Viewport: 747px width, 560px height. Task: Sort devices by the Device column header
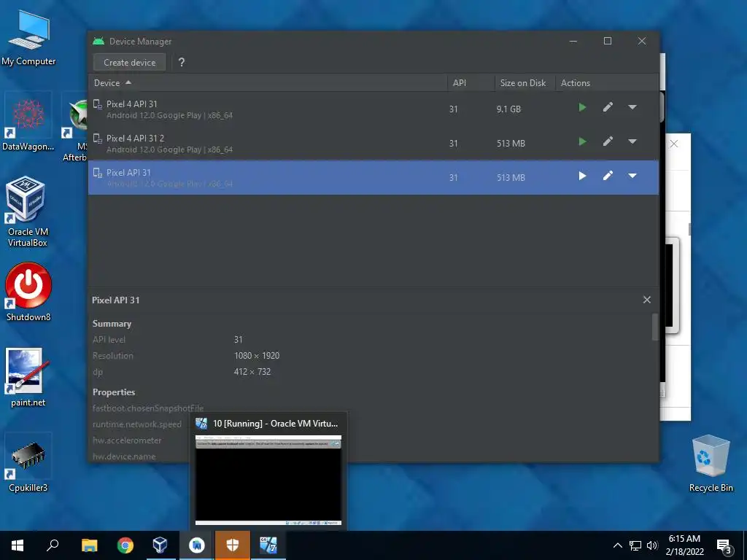tap(267, 83)
